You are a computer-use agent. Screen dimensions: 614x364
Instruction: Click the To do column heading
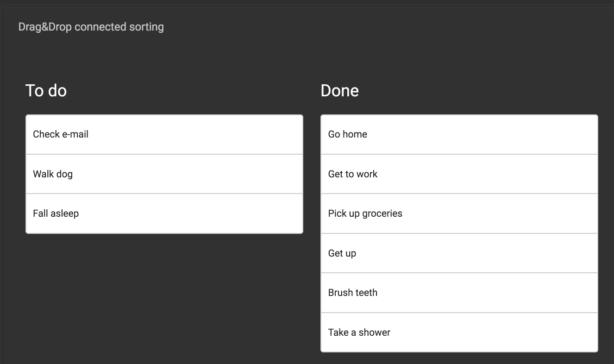46,90
